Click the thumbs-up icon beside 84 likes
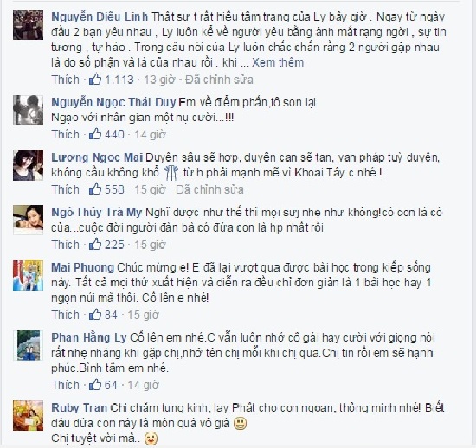Viewport: 476px width, 448px height. (95, 314)
